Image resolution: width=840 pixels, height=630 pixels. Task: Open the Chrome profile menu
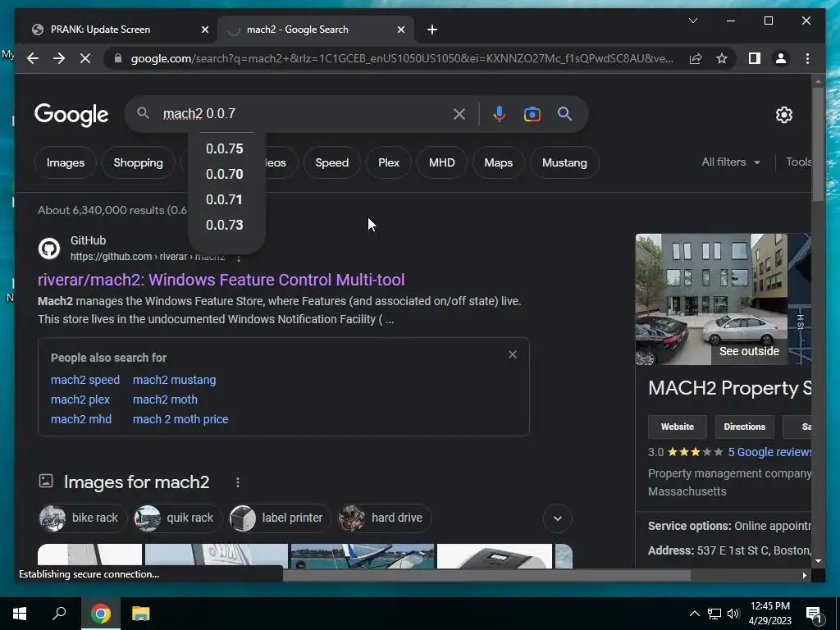(x=781, y=58)
